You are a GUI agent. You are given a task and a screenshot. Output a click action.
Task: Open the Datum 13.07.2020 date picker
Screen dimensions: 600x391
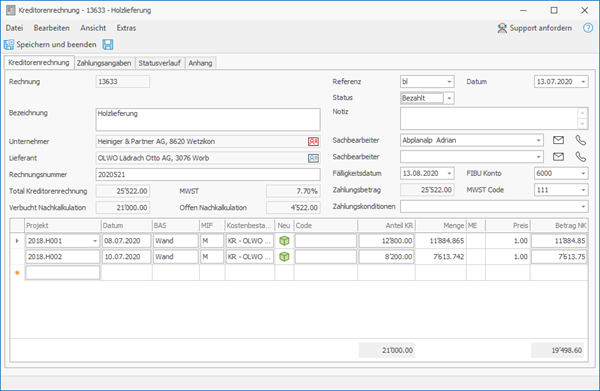click(583, 81)
